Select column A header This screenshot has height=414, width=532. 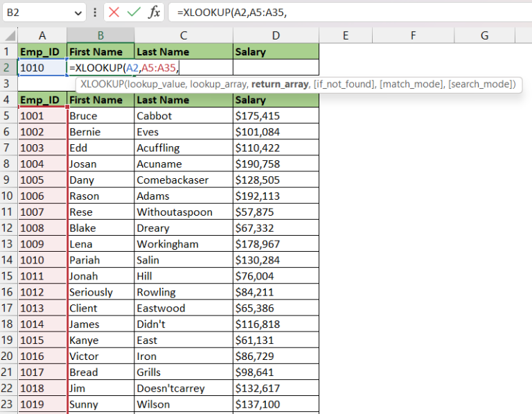(42, 35)
